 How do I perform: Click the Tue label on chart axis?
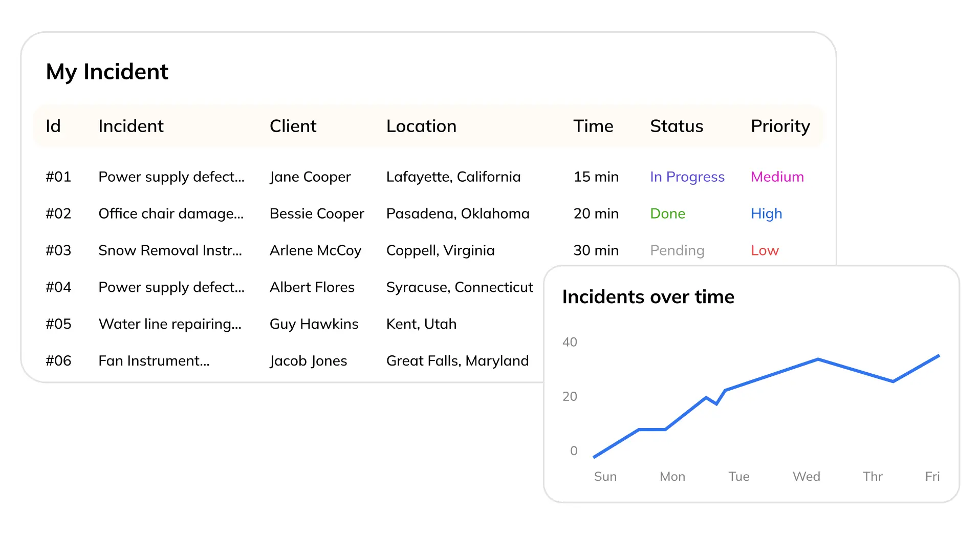739,477
